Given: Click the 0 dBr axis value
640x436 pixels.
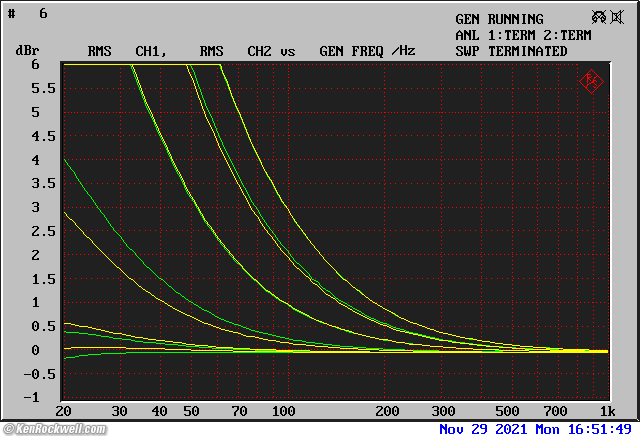Looking at the screenshot, I should coord(35,350).
